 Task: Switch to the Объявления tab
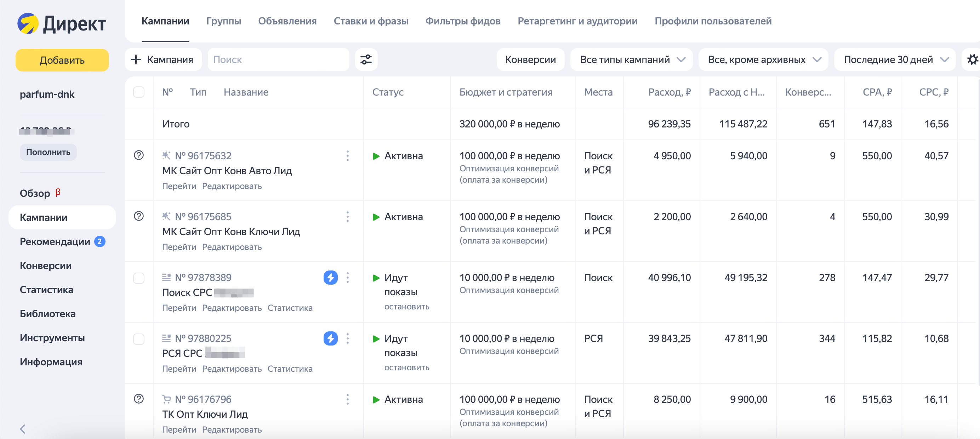(287, 21)
